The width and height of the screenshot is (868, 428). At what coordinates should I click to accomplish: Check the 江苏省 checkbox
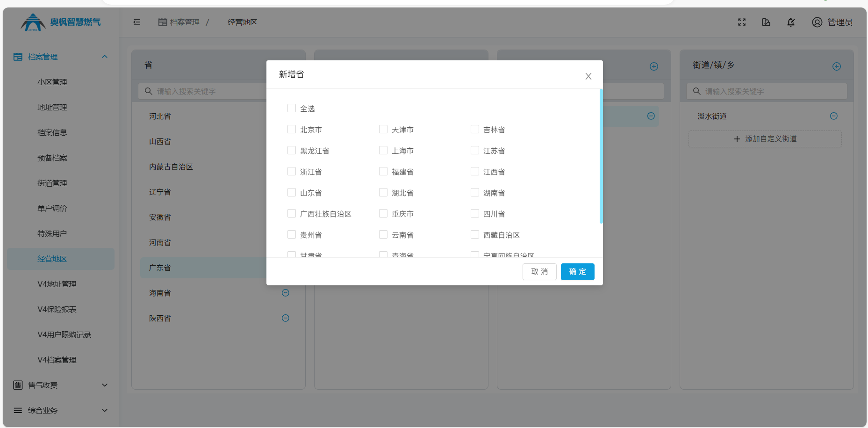tap(475, 150)
